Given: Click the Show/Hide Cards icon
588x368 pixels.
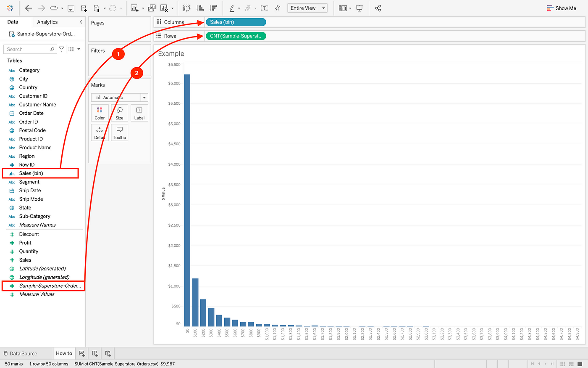Looking at the screenshot, I should pos(343,8).
